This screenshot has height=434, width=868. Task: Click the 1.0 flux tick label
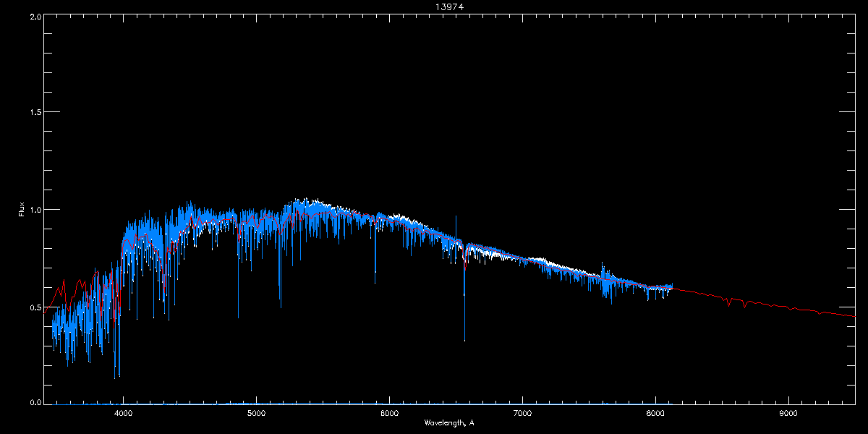(x=35, y=210)
